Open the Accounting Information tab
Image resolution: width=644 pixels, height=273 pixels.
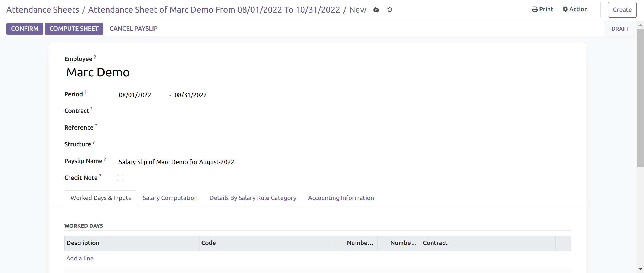coord(341,198)
